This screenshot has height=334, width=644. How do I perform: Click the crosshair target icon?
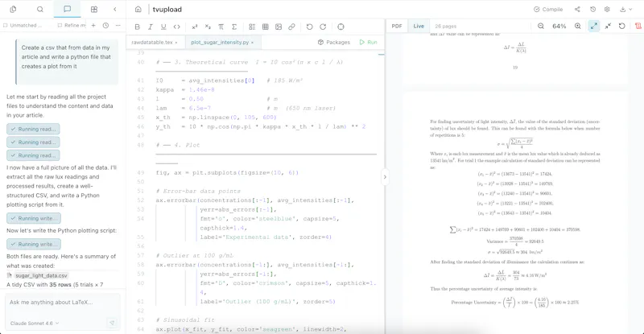[341, 27]
